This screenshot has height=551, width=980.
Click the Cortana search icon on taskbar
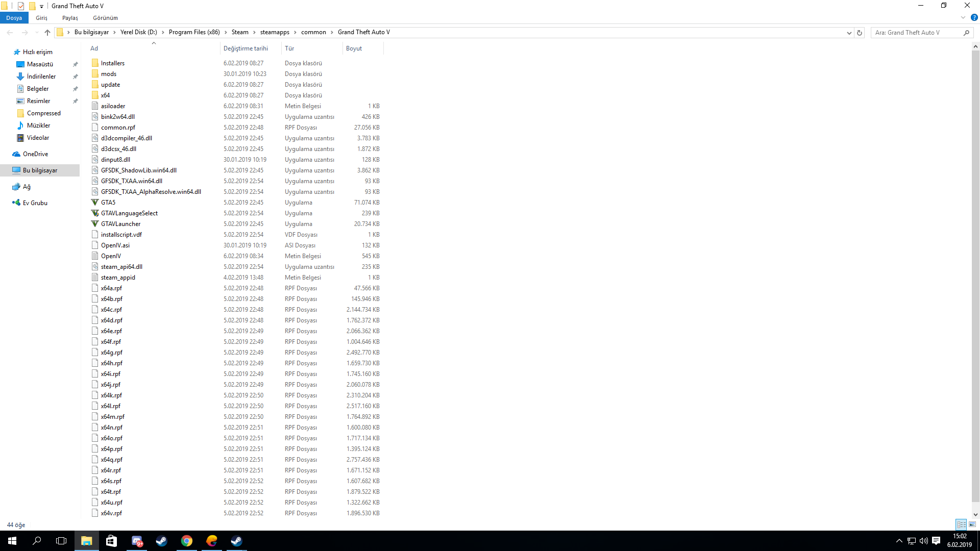(37, 541)
